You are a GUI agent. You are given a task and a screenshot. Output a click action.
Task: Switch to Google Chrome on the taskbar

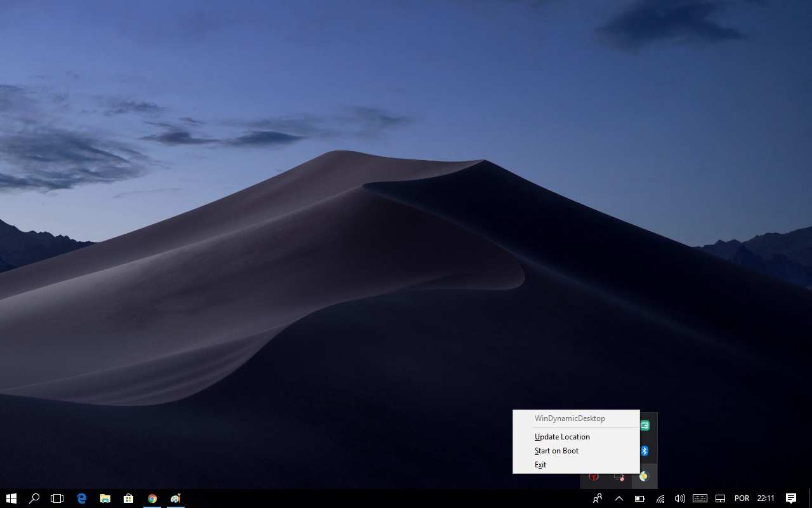[152, 498]
